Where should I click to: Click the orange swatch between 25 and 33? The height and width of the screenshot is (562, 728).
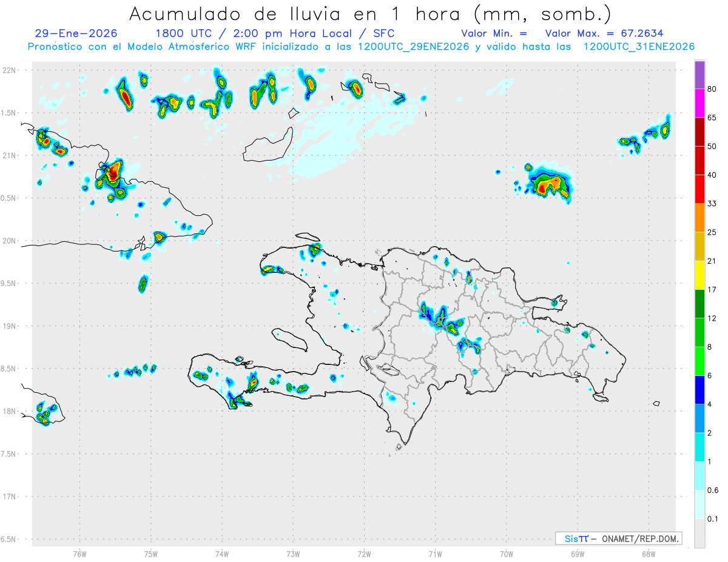pos(699,218)
